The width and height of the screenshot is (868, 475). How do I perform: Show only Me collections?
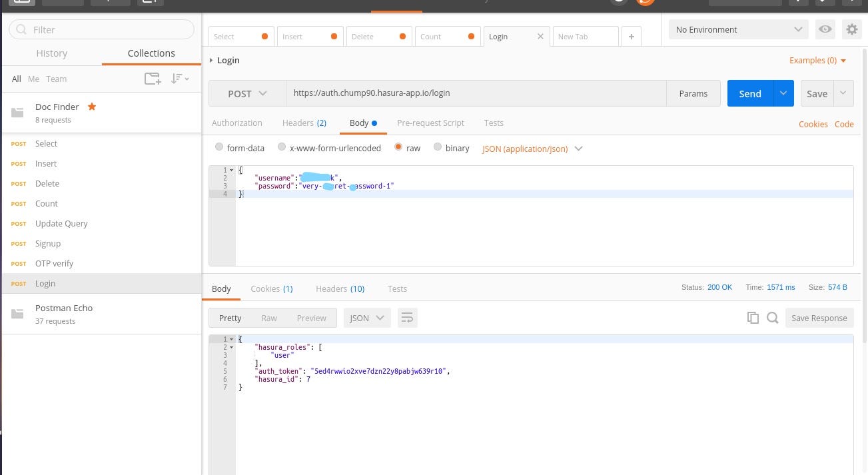(x=33, y=79)
